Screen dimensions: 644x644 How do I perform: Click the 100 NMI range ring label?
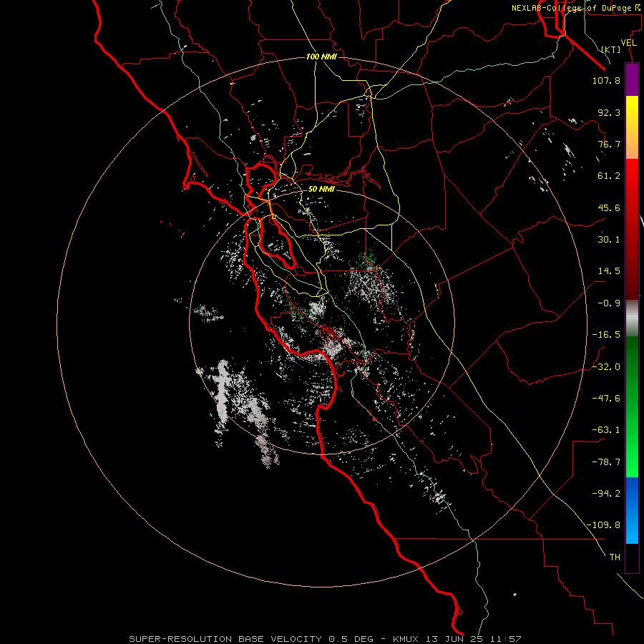pos(321,57)
